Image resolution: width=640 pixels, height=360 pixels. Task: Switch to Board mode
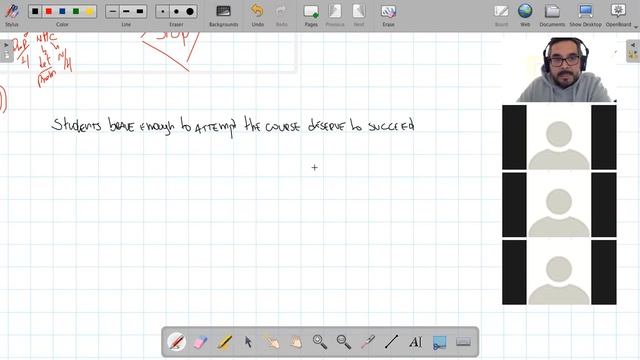(x=501, y=15)
